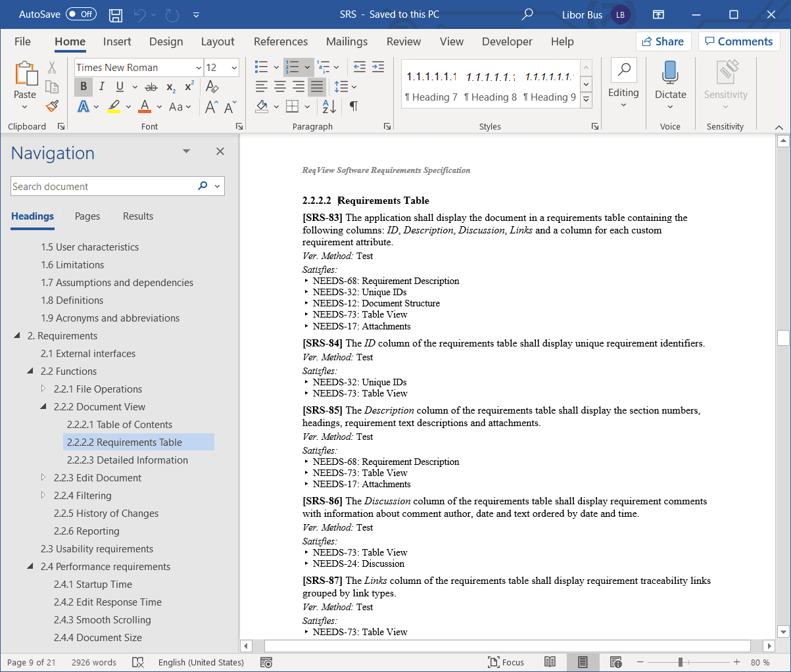The width and height of the screenshot is (791, 672).
Task: Open the References ribbon tab
Action: coord(281,41)
